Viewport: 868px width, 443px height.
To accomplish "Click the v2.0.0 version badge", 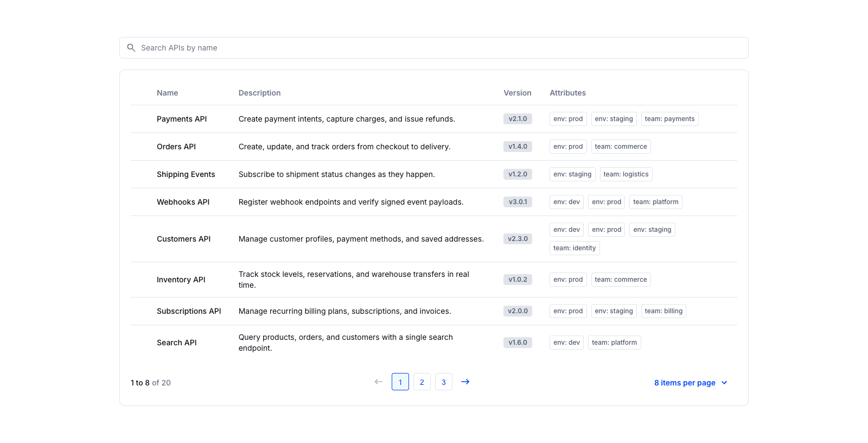I will click(x=518, y=311).
